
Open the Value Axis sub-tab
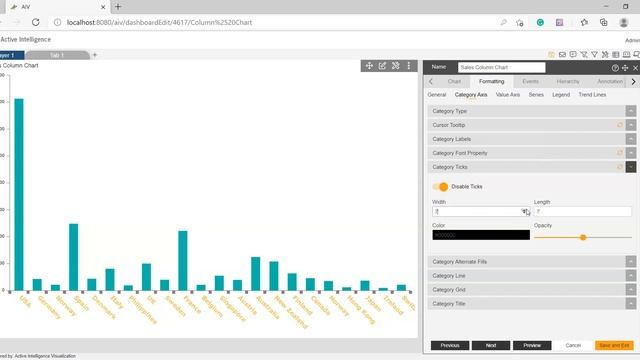pyautogui.click(x=508, y=95)
